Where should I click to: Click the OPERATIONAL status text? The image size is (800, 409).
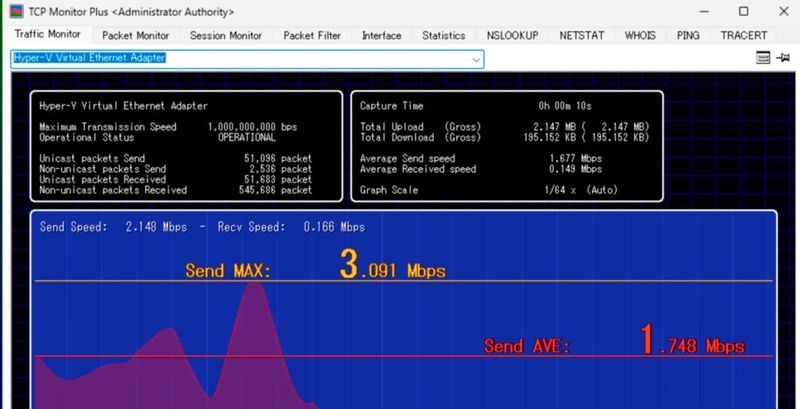(246, 137)
